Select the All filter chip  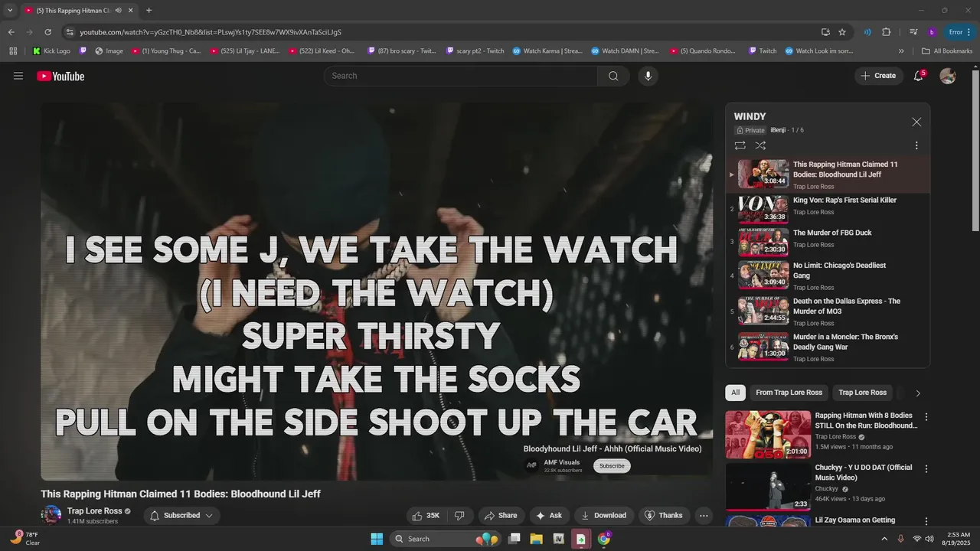pyautogui.click(x=735, y=393)
